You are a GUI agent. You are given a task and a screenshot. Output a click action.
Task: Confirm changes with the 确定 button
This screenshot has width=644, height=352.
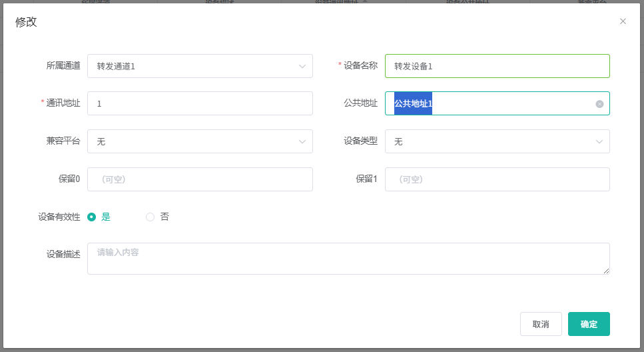pyautogui.click(x=589, y=324)
